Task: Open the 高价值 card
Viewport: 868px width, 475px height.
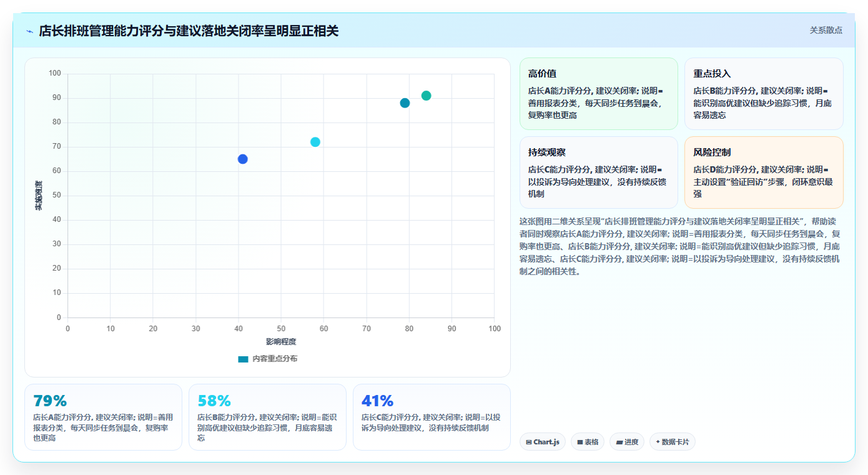Action: click(x=598, y=94)
